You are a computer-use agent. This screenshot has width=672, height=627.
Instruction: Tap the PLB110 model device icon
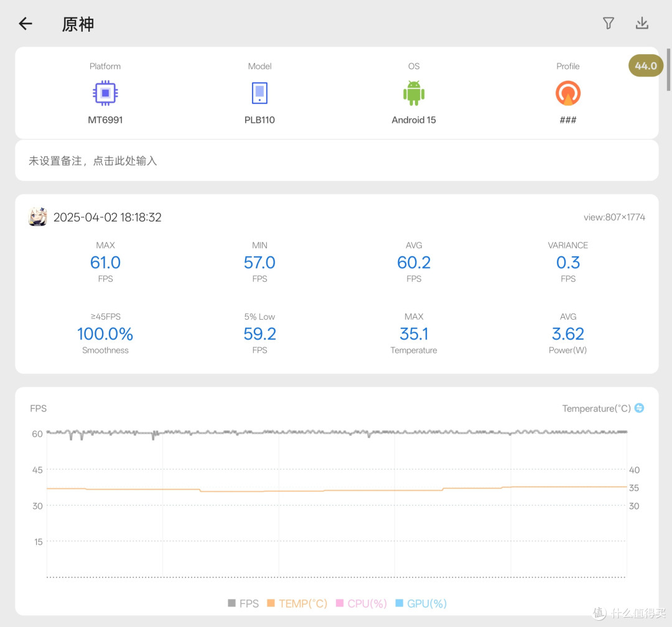(259, 93)
